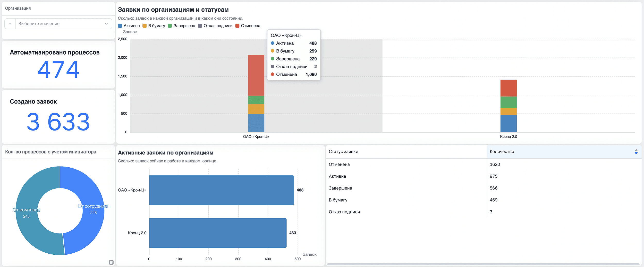Viewport: 644px width, 267px height.
Task: Click the value 469 in the table
Action: coord(494,200)
